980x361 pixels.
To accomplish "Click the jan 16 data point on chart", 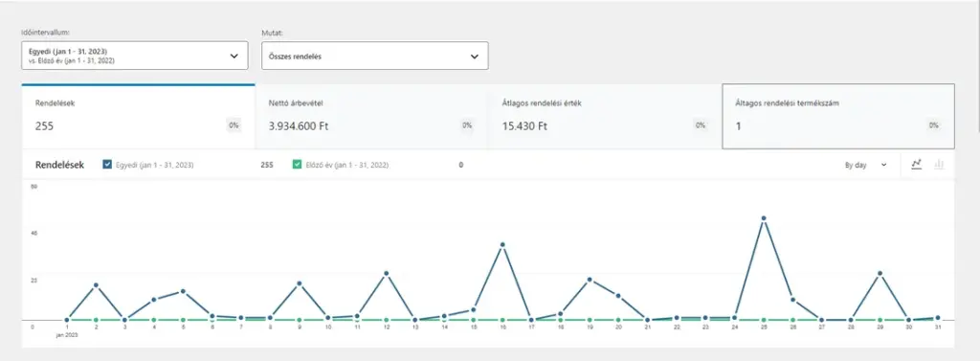I will (502, 244).
